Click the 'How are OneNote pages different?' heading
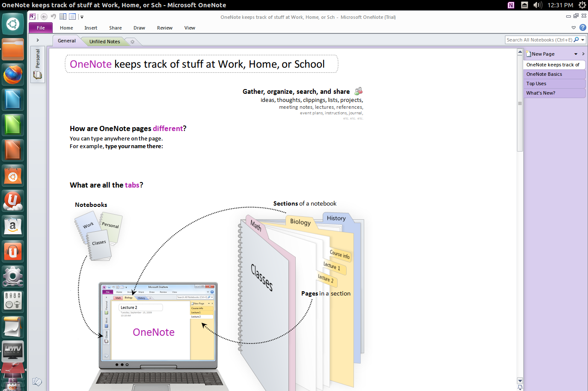 pos(128,128)
